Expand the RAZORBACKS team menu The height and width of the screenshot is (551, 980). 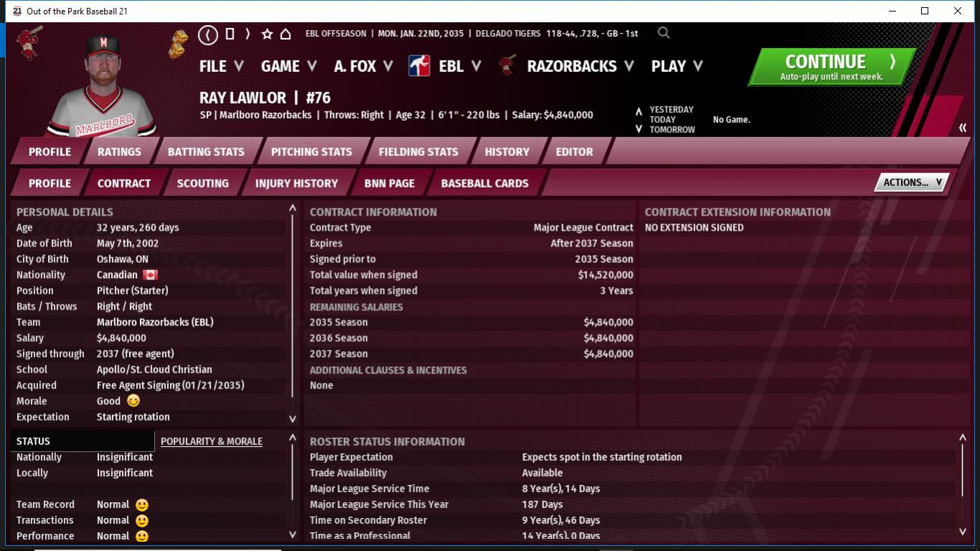pyautogui.click(x=581, y=66)
